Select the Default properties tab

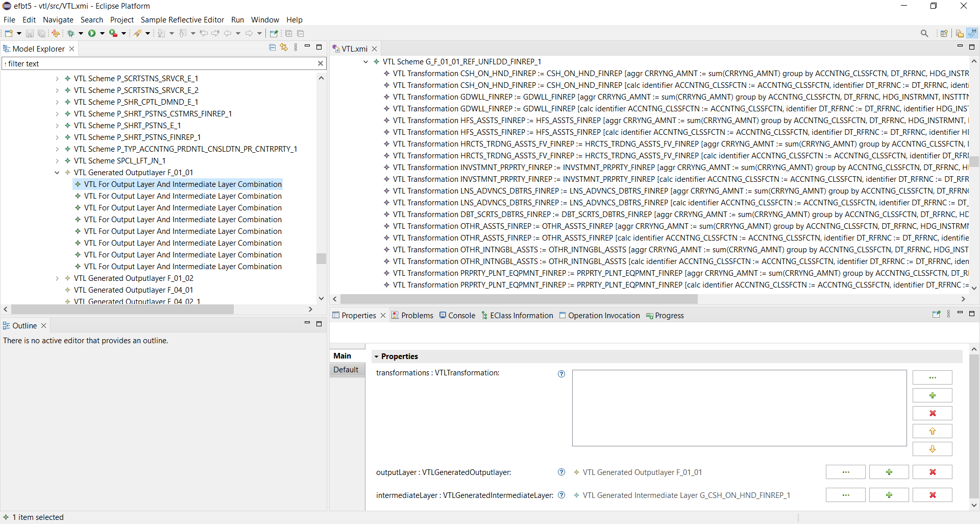[x=346, y=370]
